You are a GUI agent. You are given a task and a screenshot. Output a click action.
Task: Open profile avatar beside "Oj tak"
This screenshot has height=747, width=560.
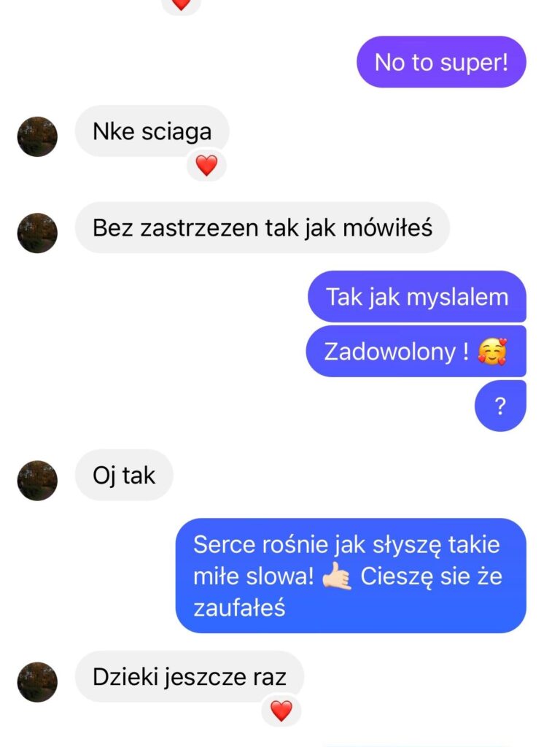[x=37, y=480]
